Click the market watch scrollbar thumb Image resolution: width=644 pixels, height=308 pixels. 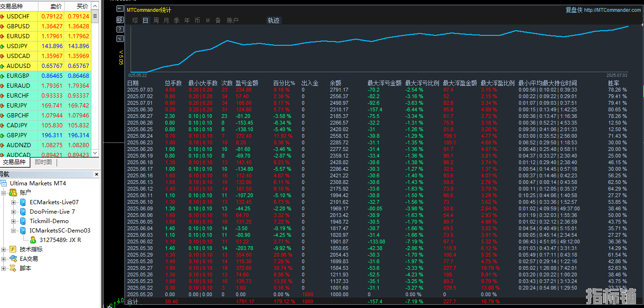[x=95, y=17]
